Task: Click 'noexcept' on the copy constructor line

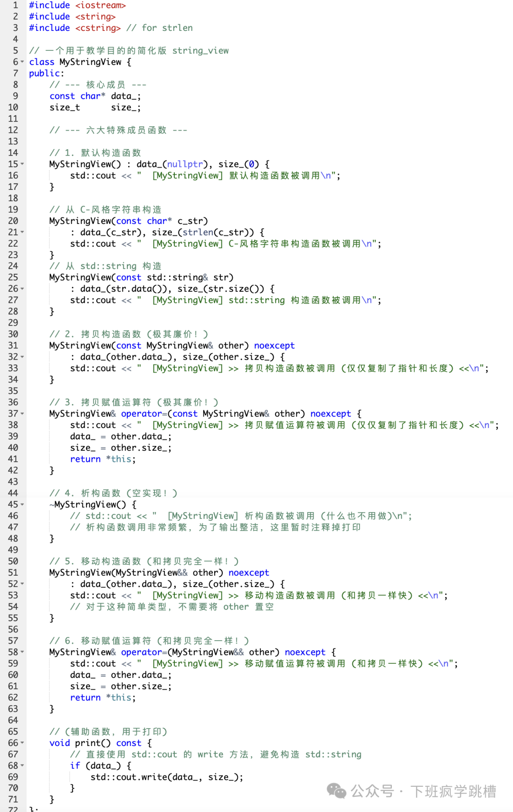Action: [274, 346]
